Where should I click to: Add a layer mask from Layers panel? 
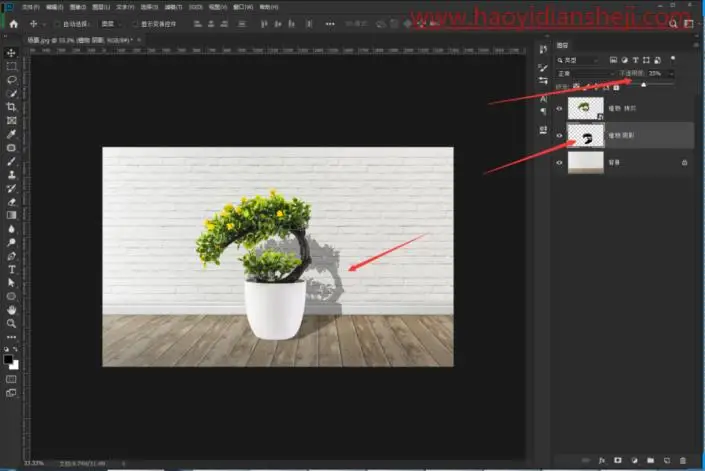[x=618, y=460]
